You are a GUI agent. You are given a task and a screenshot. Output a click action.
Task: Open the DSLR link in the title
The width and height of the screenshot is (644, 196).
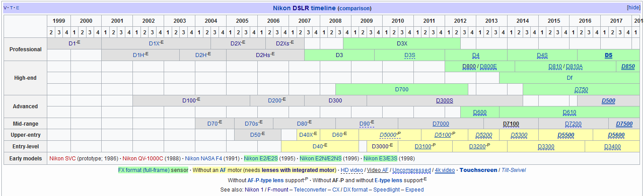301,8
